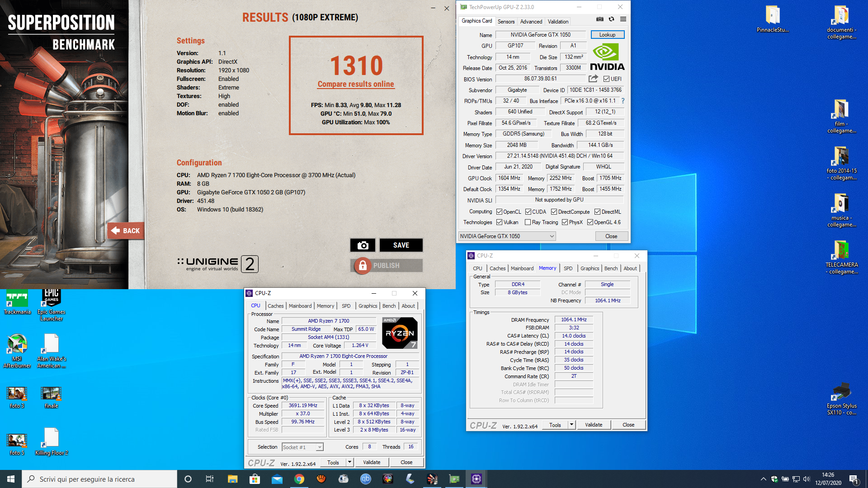The height and width of the screenshot is (488, 868).
Task: Toggle the OpenGL 4.6 checkbox
Action: pyautogui.click(x=590, y=222)
